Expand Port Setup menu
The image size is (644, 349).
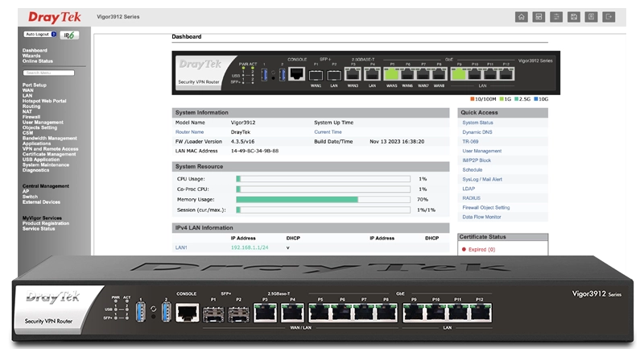pos(35,85)
